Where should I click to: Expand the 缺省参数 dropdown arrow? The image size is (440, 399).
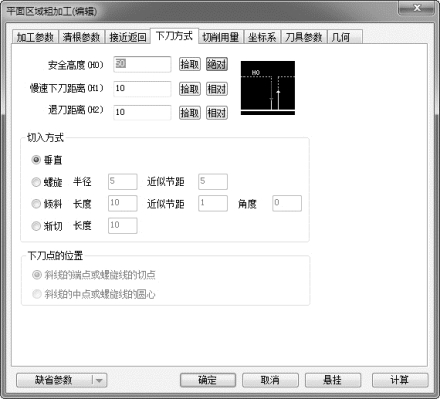click(x=99, y=380)
